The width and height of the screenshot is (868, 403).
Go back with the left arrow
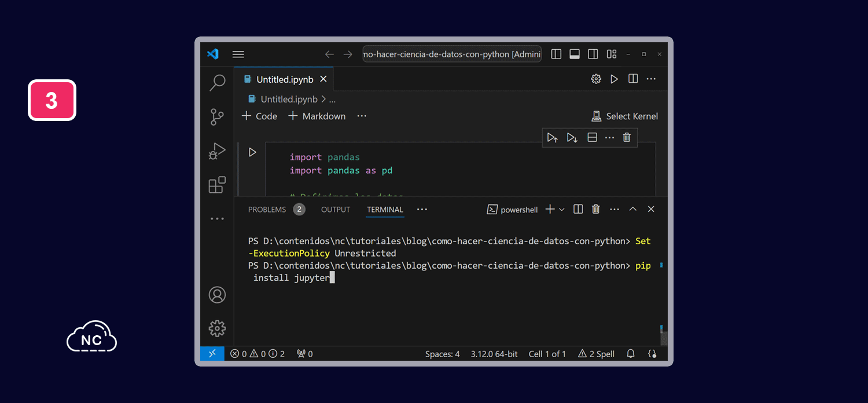point(329,54)
